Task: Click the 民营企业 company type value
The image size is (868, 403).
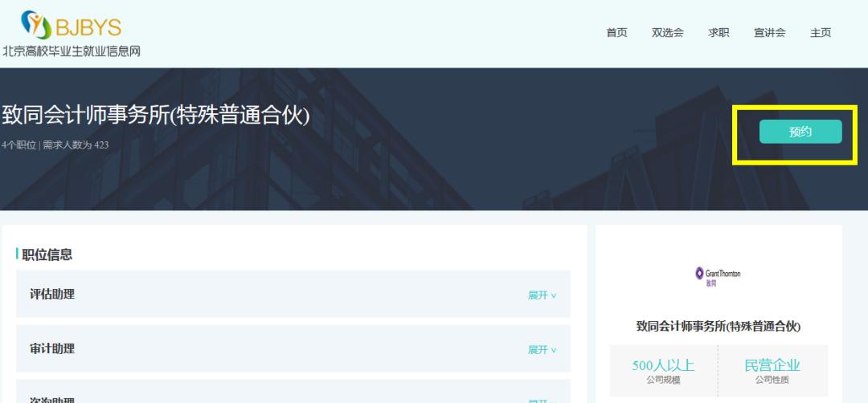Action: click(x=772, y=365)
